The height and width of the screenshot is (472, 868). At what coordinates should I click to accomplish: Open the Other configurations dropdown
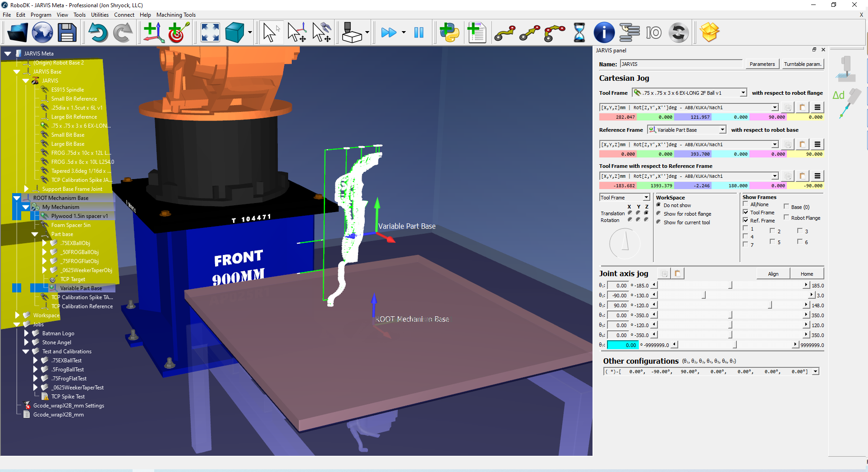click(x=815, y=372)
